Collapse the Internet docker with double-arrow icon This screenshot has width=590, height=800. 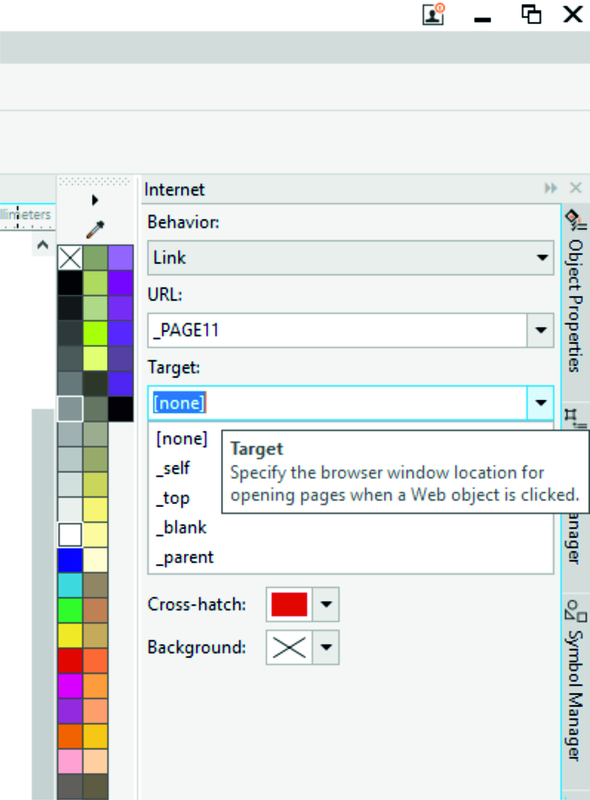click(x=550, y=188)
